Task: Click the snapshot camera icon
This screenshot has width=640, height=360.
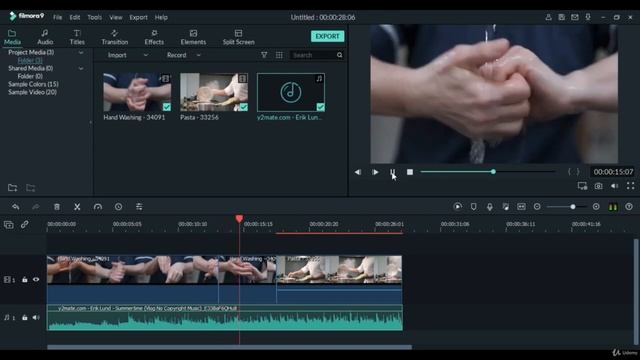Action: (x=598, y=186)
